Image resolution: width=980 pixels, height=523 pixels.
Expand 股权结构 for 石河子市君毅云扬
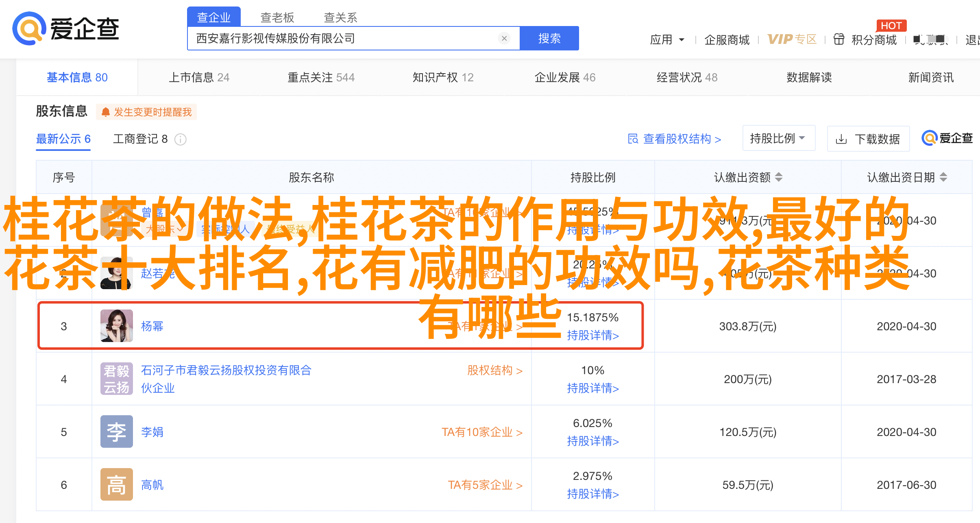coord(494,370)
